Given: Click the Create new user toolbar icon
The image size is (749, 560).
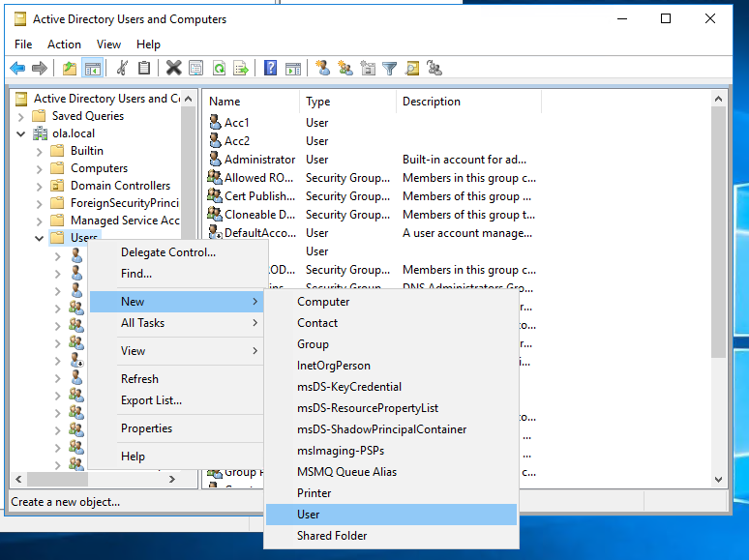Looking at the screenshot, I should point(323,69).
